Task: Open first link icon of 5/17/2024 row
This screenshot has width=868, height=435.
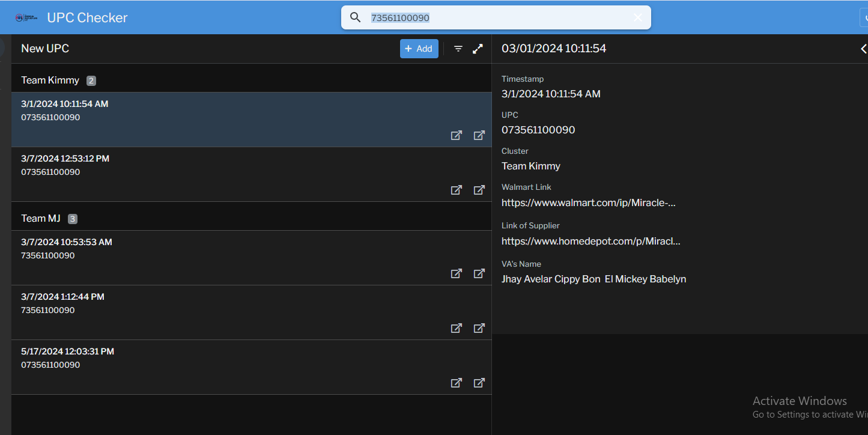Action: click(x=457, y=383)
